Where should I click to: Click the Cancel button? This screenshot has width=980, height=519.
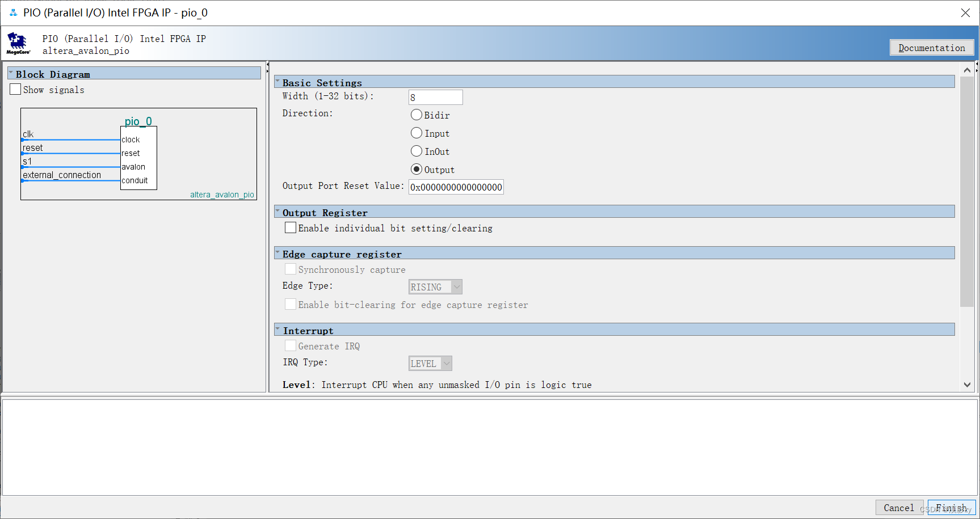click(899, 508)
